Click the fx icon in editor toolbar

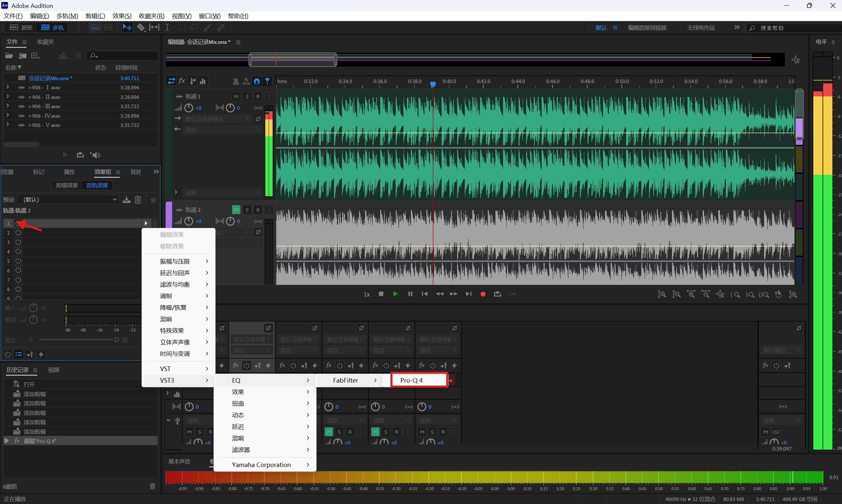pos(182,81)
